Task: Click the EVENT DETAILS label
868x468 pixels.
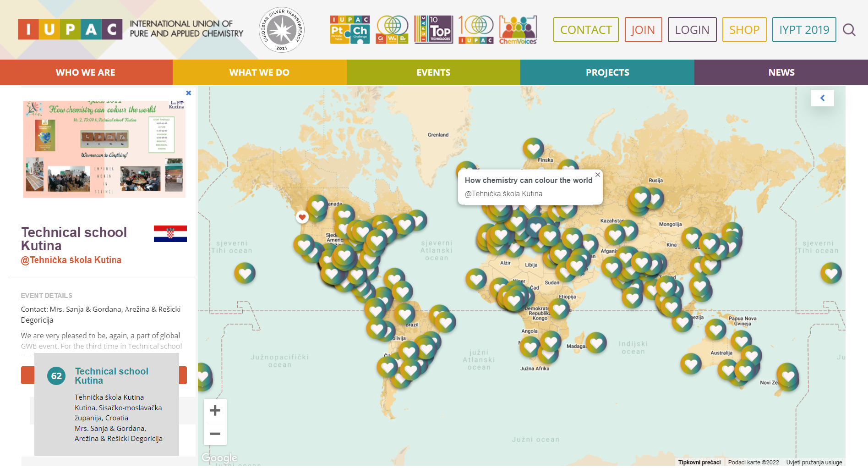Action: tap(46, 296)
